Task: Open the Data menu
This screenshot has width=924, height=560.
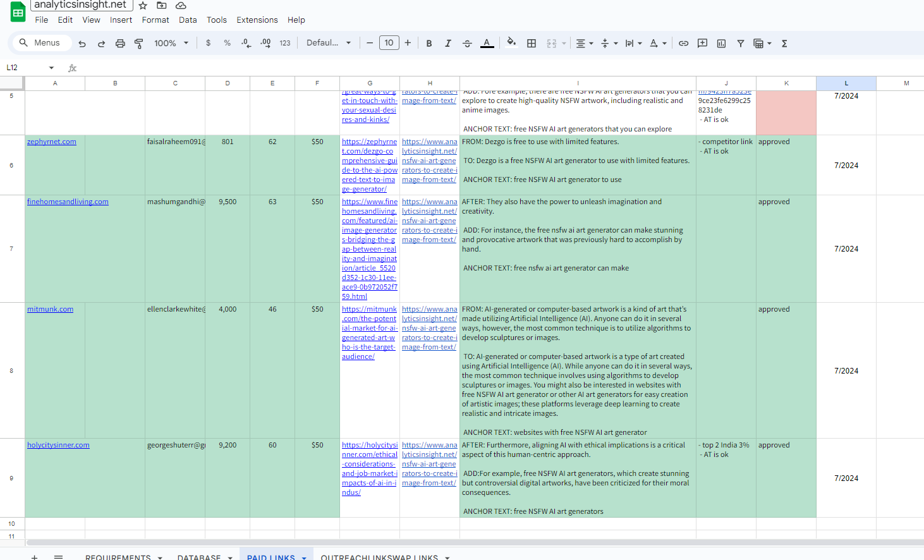Action: tap(188, 20)
